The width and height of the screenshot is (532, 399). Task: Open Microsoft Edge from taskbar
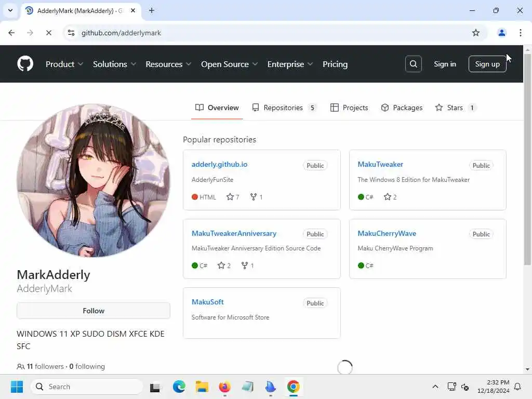[179, 387]
